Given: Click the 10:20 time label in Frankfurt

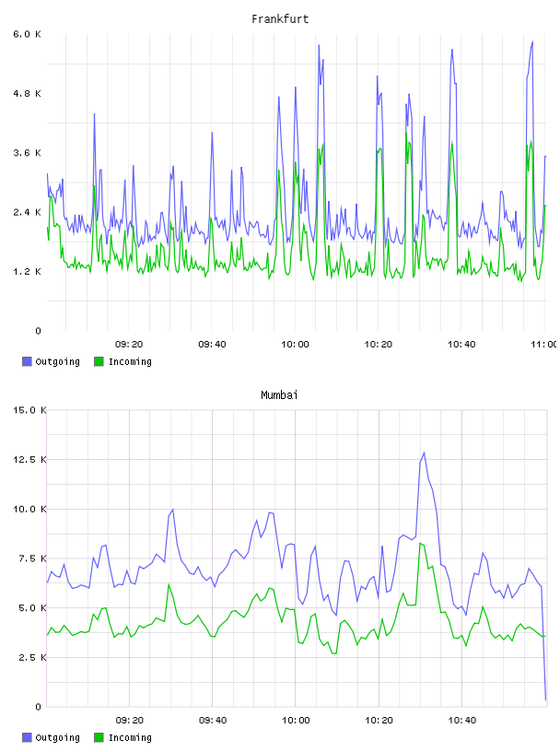Looking at the screenshot, I should point(379,345).
